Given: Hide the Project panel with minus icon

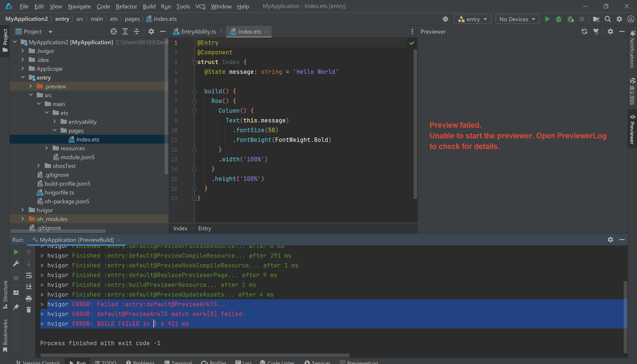Looking at the screenshot, I should (163, 32).
